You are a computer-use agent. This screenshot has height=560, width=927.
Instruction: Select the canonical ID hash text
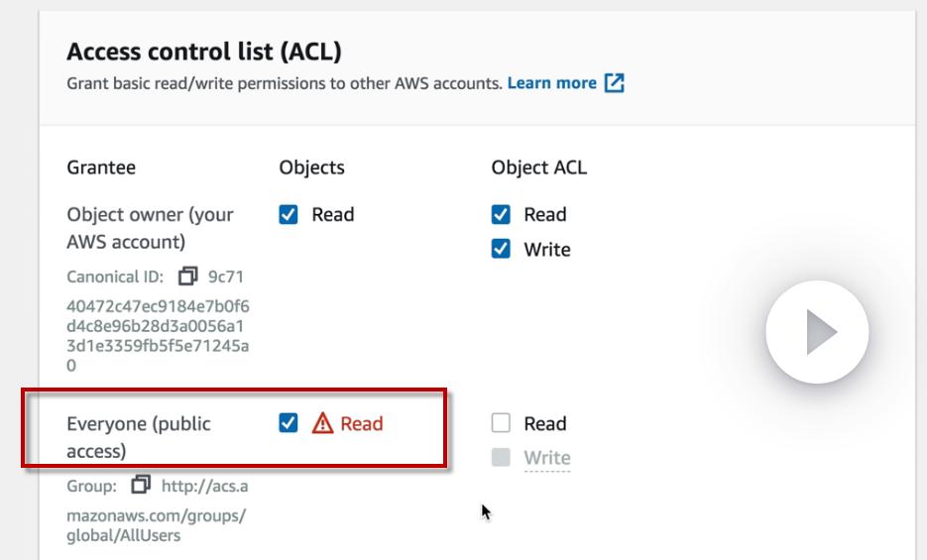coord(158,326)
